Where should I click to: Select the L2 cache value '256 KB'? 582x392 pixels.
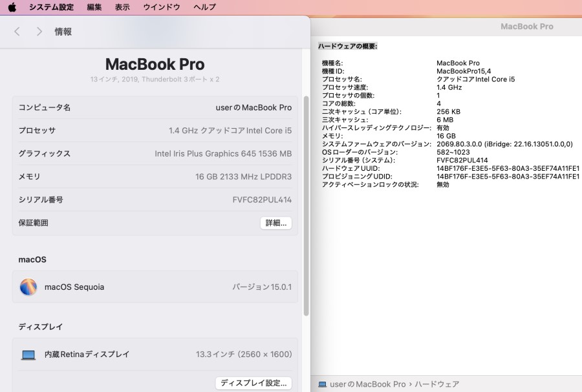coord(448,112)
